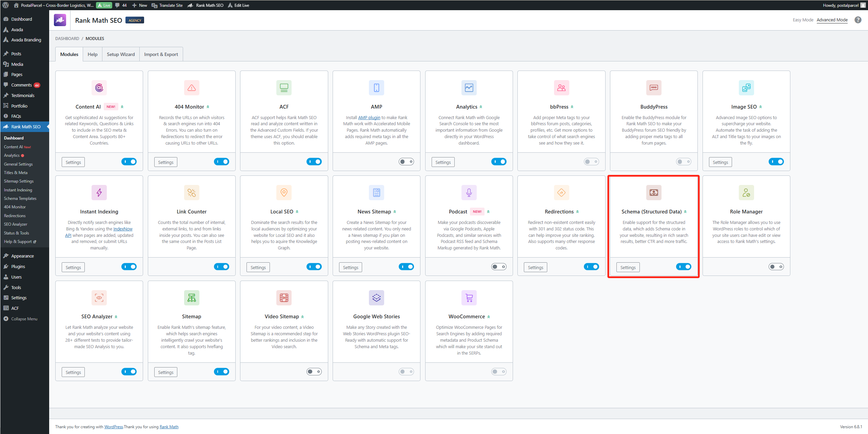The image size is (868, 434).
Task: Open the New content admin bar menu
Action: (x=139, y=5)
